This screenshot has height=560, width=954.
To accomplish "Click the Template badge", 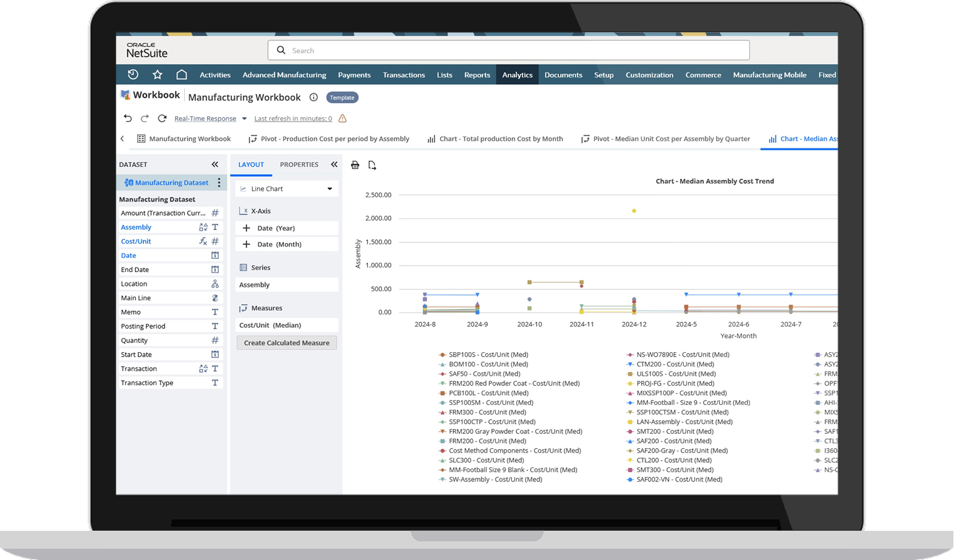I will click(x=343, y=98).
